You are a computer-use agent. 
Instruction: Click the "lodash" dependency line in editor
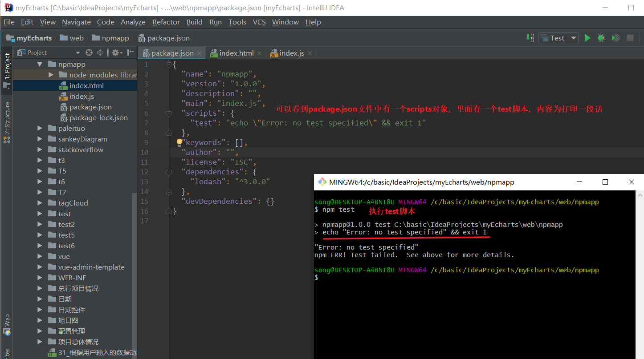(230, 182)
